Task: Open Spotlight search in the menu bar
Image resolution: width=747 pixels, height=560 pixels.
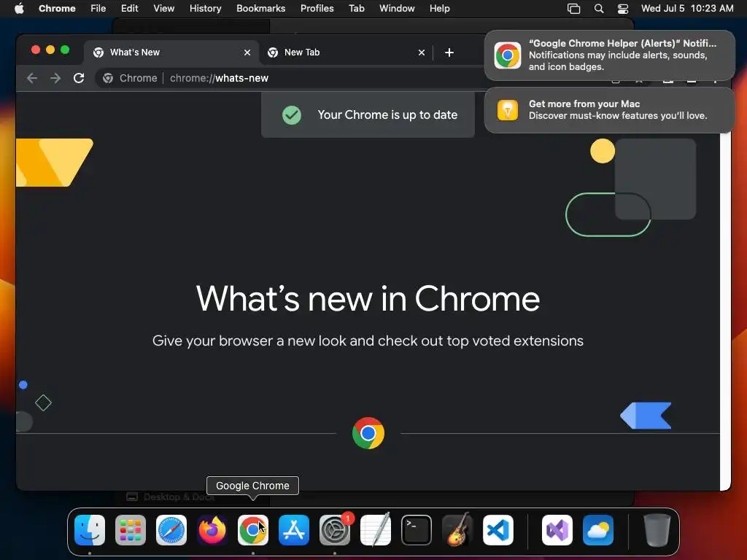Action: [x=599, y=8]
